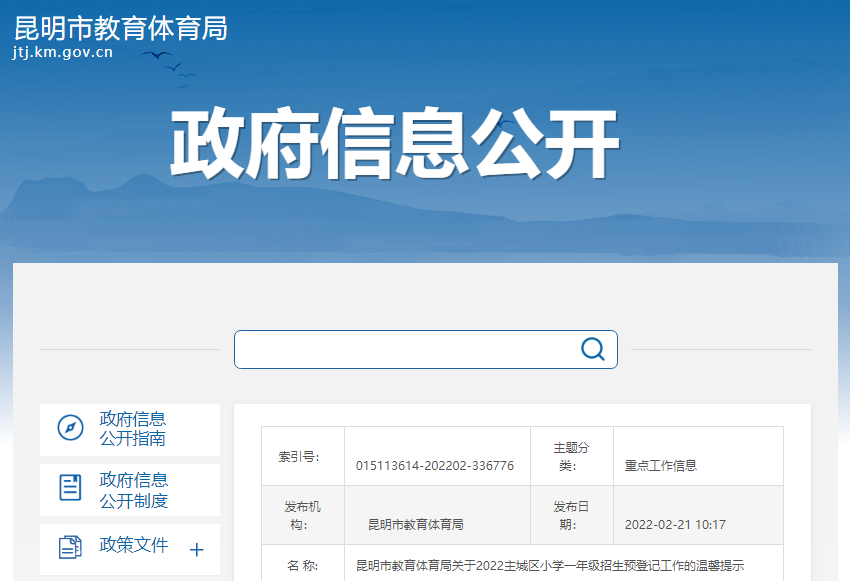Image resolution: width=850 pixels, height=581 pixels.
Task: Click the magnifier search icon
Action: pos(593,349)
